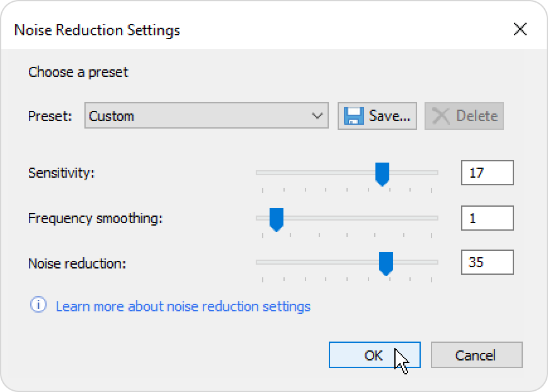Open the Preset combo box showing Custom

tap(206, 116)
